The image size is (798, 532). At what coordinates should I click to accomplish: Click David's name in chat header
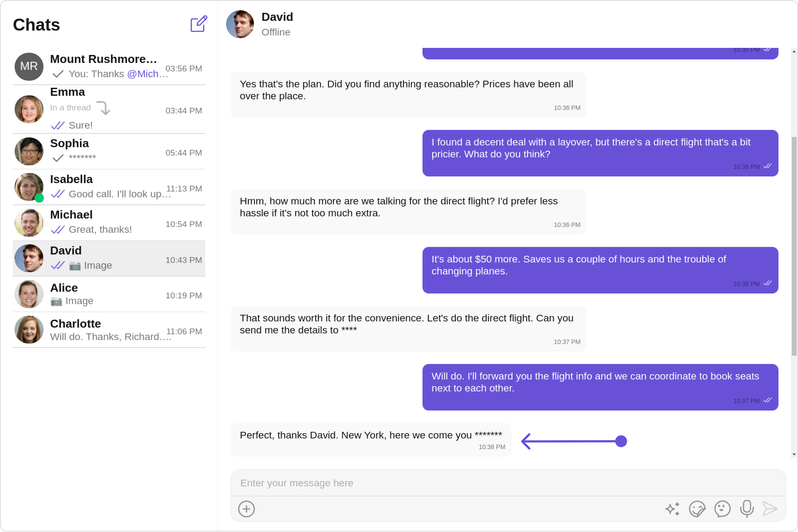click(x=277, y=17)
